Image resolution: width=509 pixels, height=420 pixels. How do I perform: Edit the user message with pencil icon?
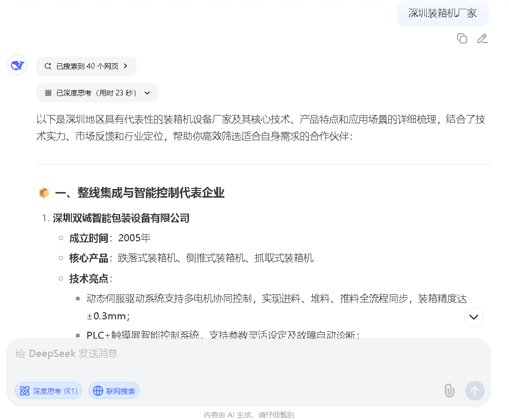[482, 39]
